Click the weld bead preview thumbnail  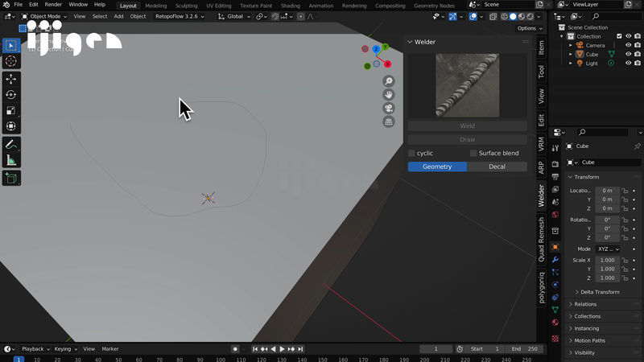[x=468, y=85]
